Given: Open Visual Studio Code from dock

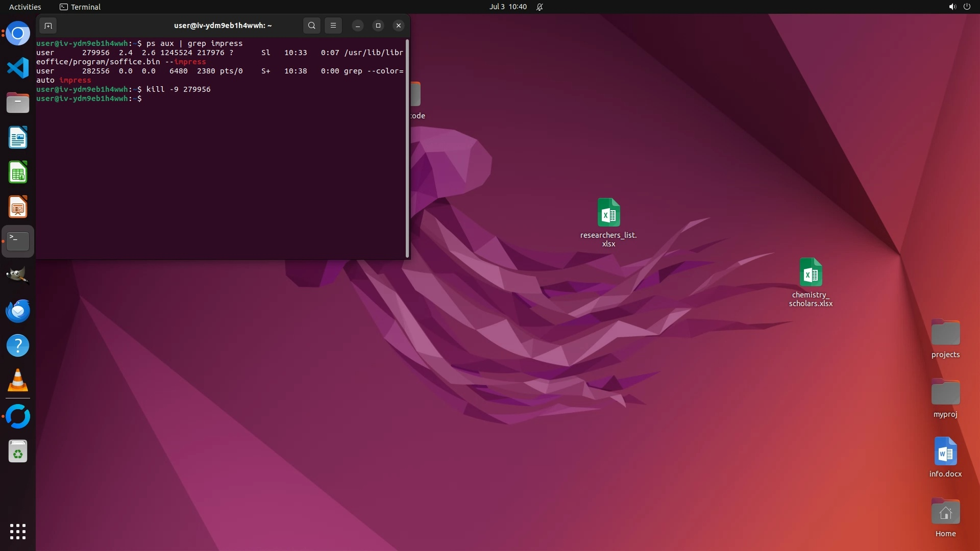Looking at the screenshot, I should coord(18,68).
